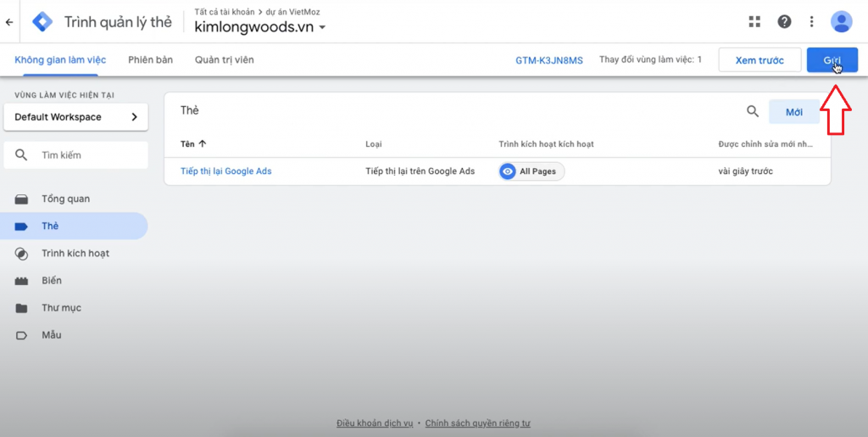Select Tổng quan in sidebar
The image size is (868, 437).
point(66,199)
